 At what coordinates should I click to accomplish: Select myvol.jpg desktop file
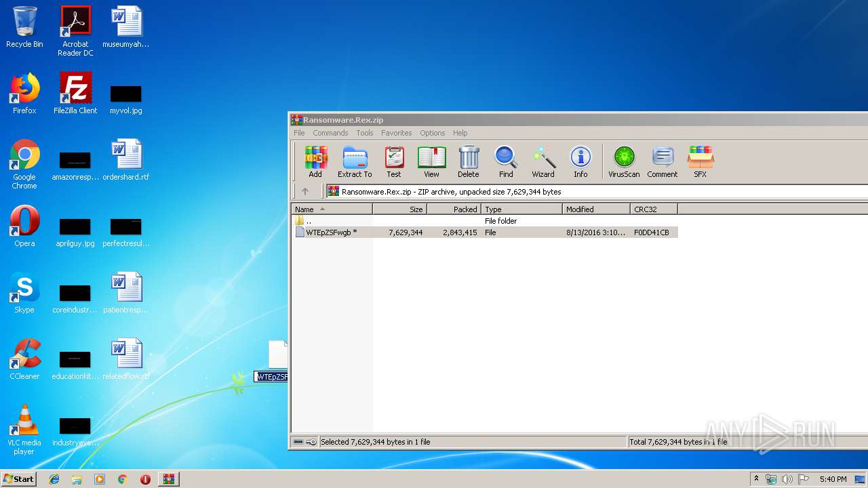pos(126,99)
